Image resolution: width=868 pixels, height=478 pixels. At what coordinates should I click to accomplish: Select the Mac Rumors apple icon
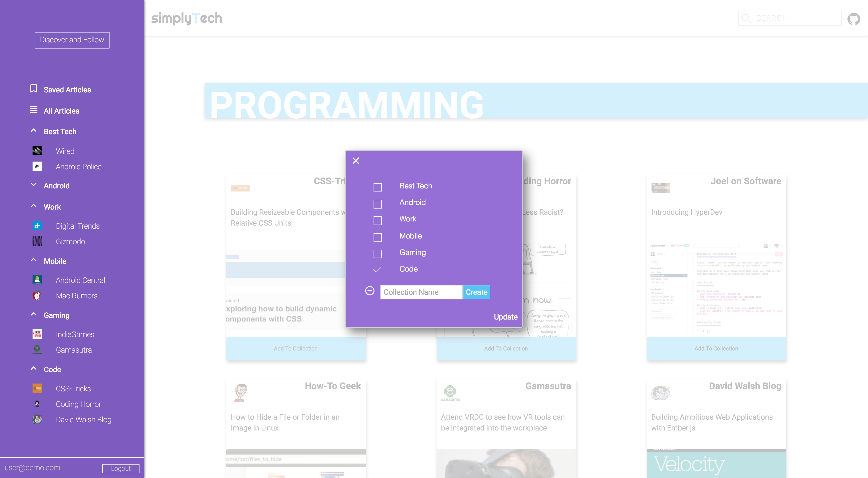37,296
